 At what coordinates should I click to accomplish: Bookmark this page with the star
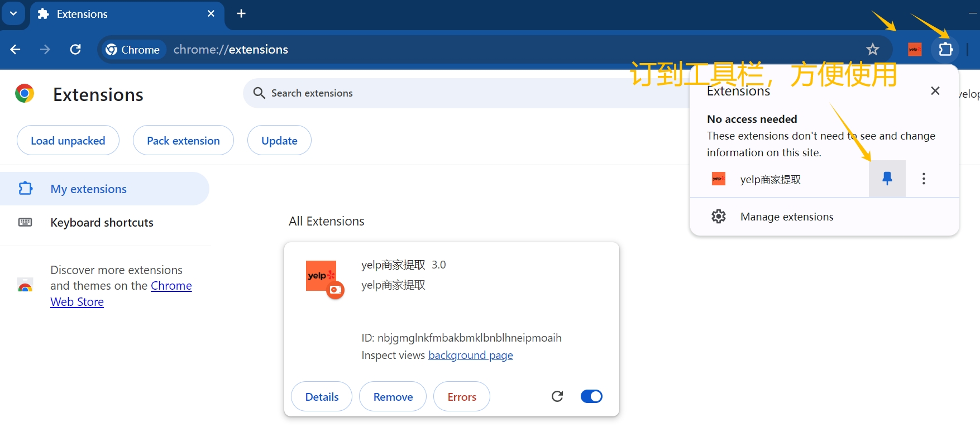pos(873,50)
